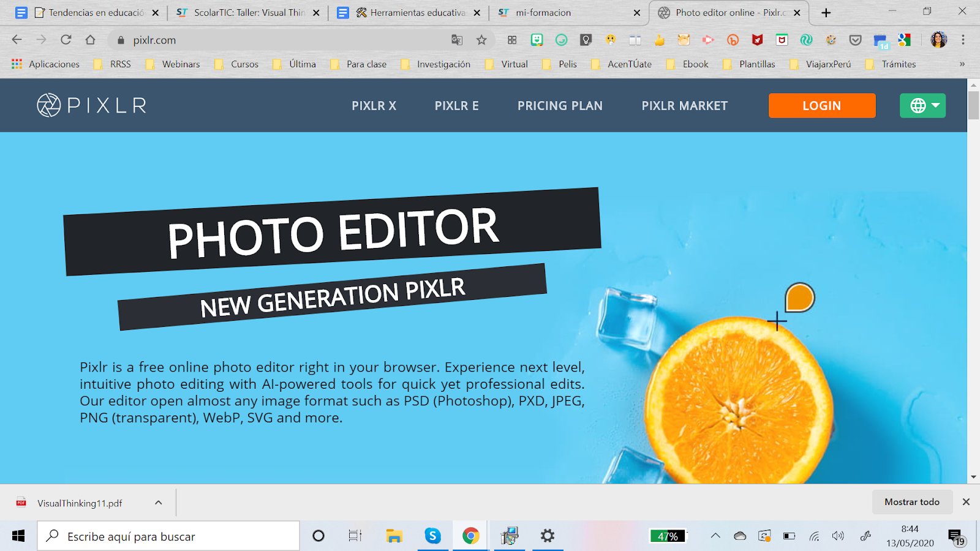Open the VisualThinking11.pdf download
The width and height of the screenshot is (980, 551).
[x=80, y=503]
